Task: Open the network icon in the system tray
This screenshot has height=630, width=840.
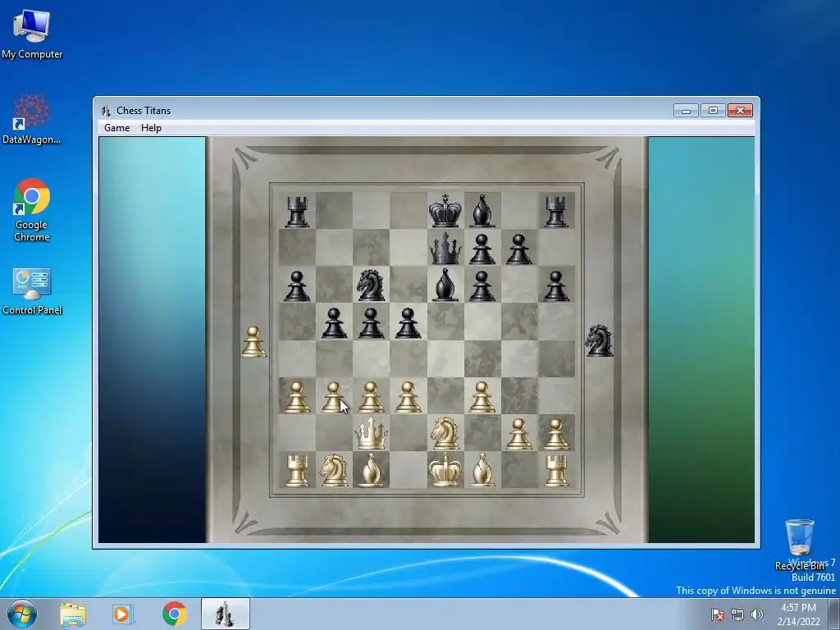Action: point(737,614)
